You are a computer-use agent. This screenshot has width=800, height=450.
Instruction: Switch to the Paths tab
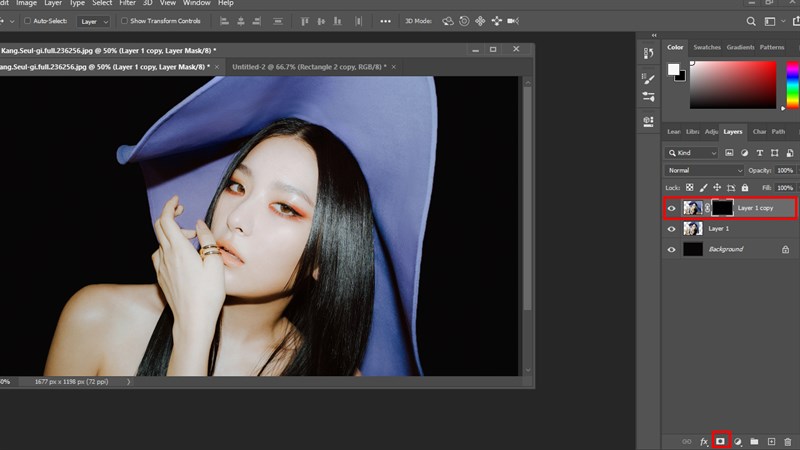pos(778,132)
